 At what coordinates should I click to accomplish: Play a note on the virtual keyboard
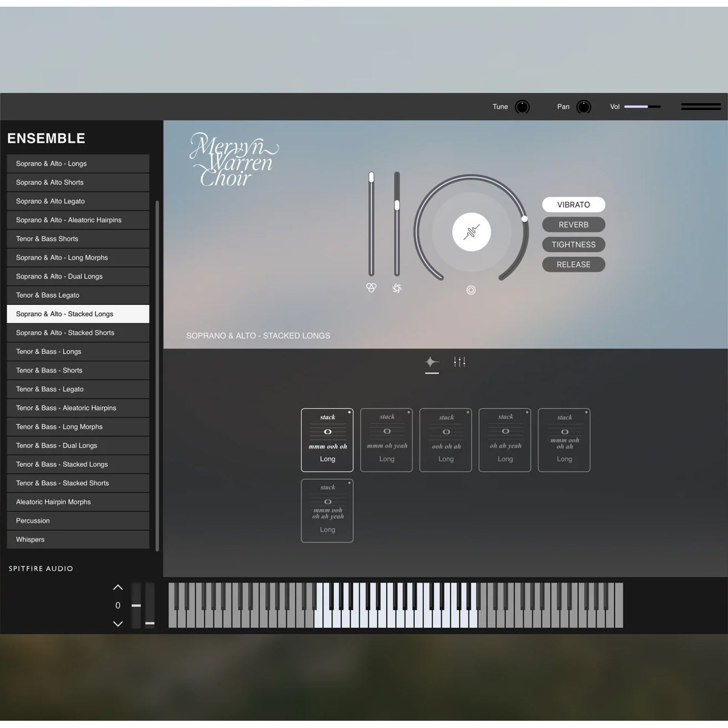click(x=391, y=620)
